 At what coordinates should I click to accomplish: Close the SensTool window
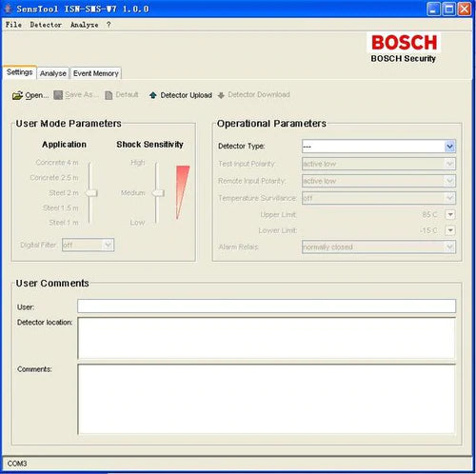[465, 9]
